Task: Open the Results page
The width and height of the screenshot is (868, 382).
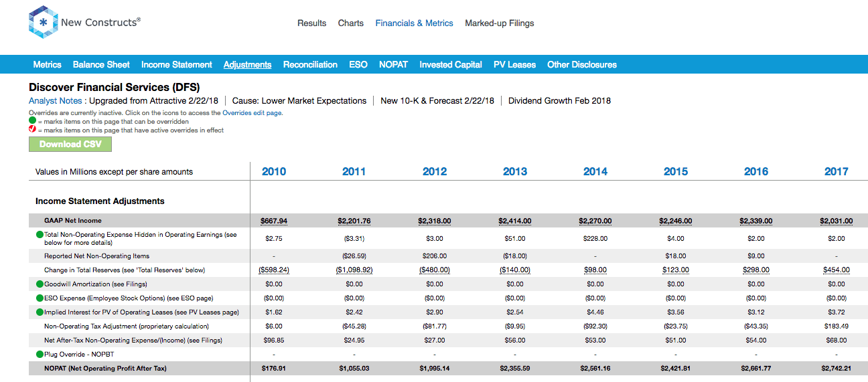Action: [311, 23]
